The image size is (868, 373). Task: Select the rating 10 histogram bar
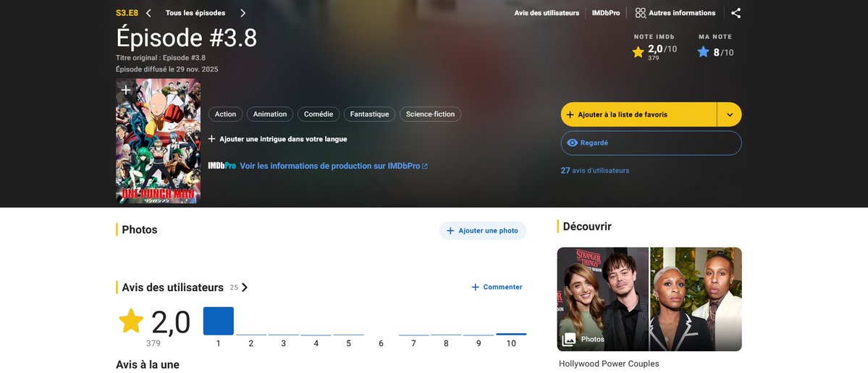coord(511,334)
